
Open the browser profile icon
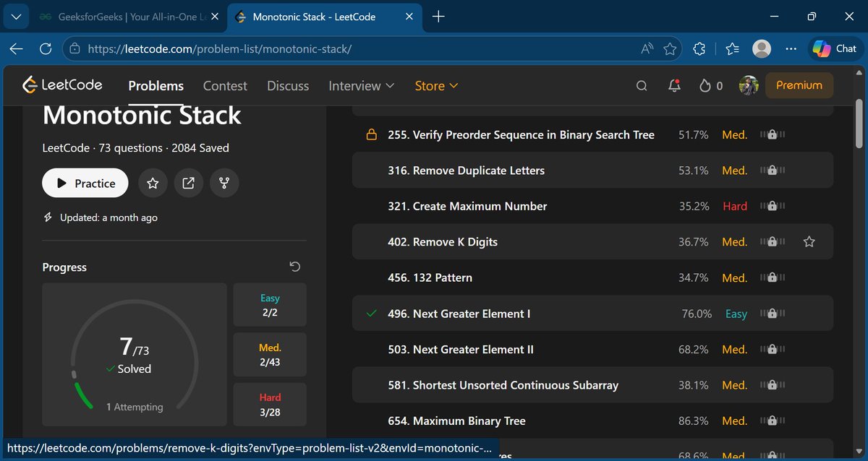tap(762, 48)
